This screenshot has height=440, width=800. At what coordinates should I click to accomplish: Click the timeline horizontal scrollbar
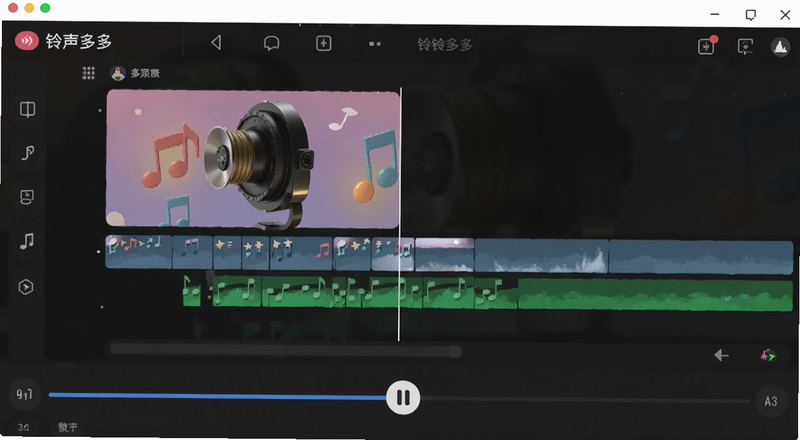point(286,351)
